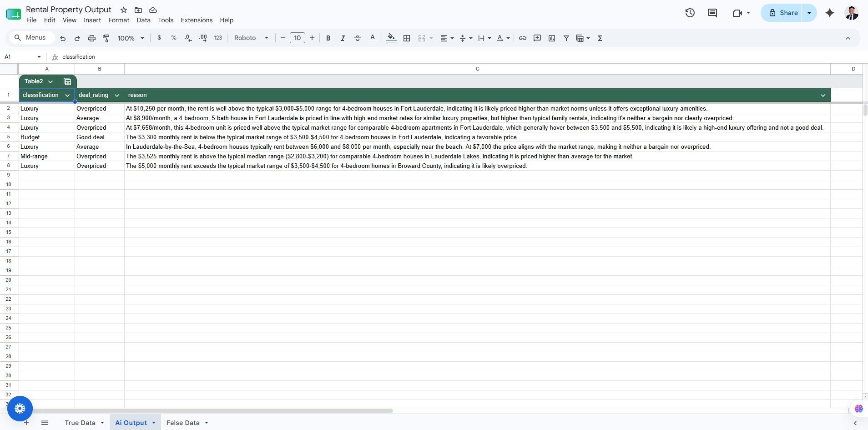Toggle bold formatting
This screenshot has height=430, width=868.
(x=328, y=38)
